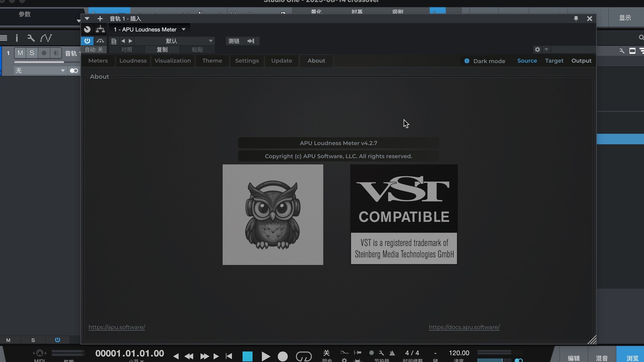Viewport: 644px width, 362px height.
Task: Toggle the plugin power (activate) button
Action: [x=87, y=41]
